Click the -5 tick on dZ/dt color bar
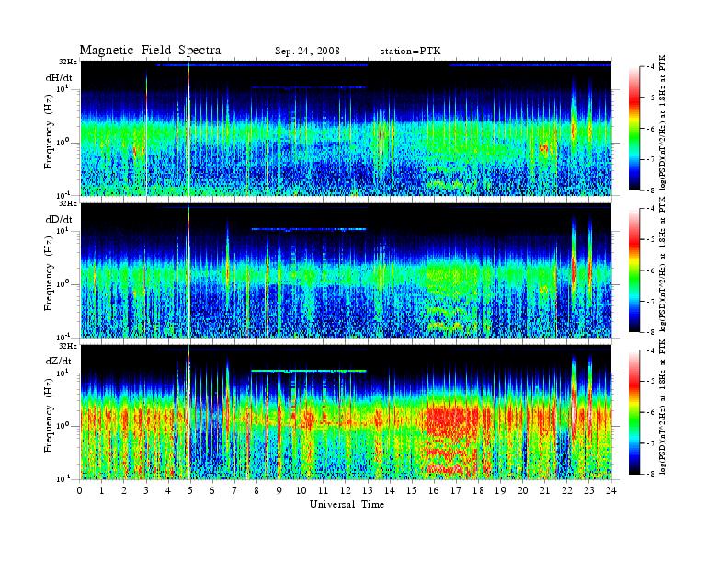Viewport: 728px width, 563px height. (651, 382)
